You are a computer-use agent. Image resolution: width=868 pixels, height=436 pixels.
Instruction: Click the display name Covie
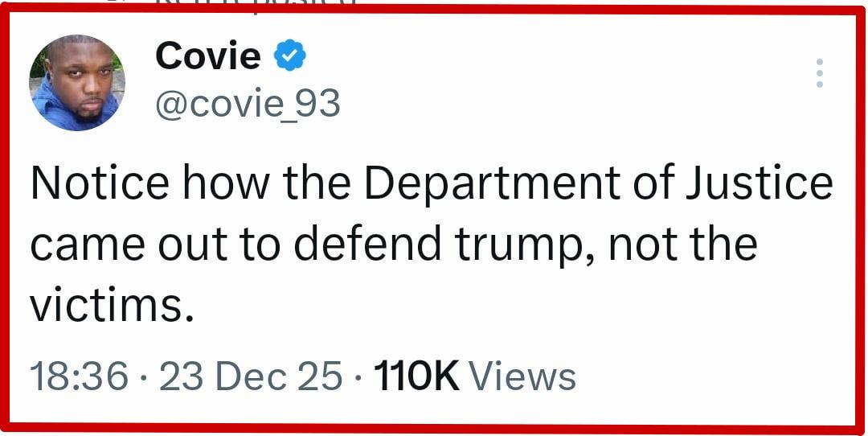pos(208,56)
